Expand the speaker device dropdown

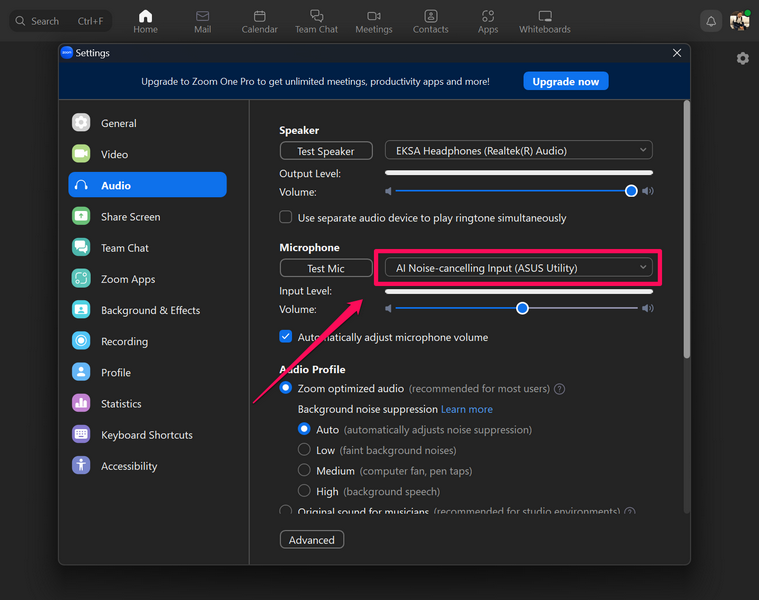coord(518,151)
